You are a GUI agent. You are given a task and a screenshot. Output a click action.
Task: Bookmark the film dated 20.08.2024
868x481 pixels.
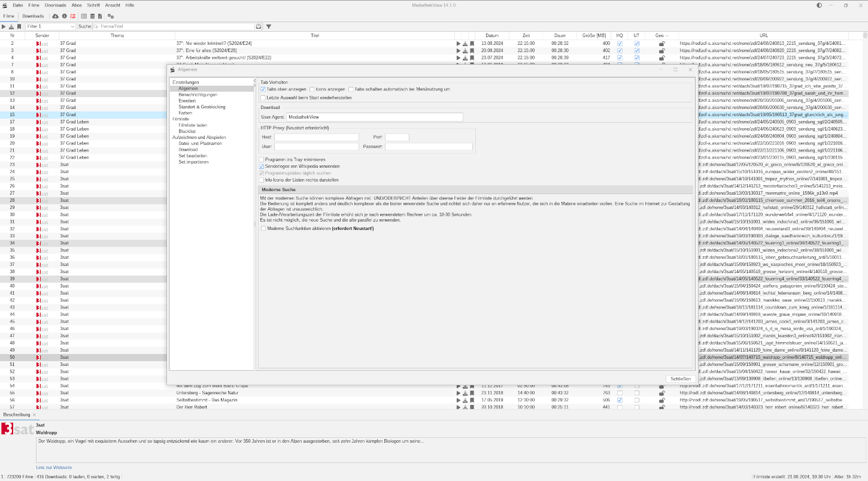pyautogui.click(x=472, y=50)
